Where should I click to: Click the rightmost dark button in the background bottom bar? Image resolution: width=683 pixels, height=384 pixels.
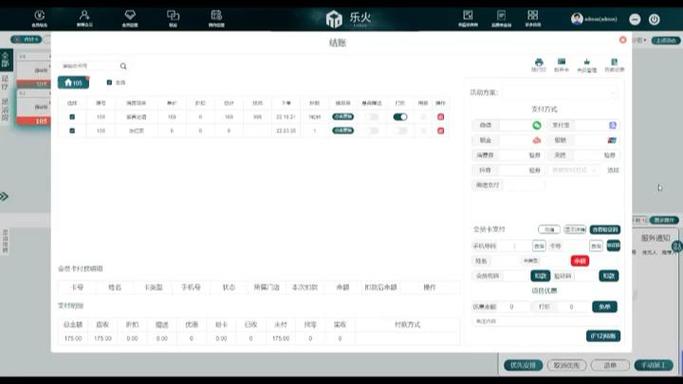coord(653,365)
